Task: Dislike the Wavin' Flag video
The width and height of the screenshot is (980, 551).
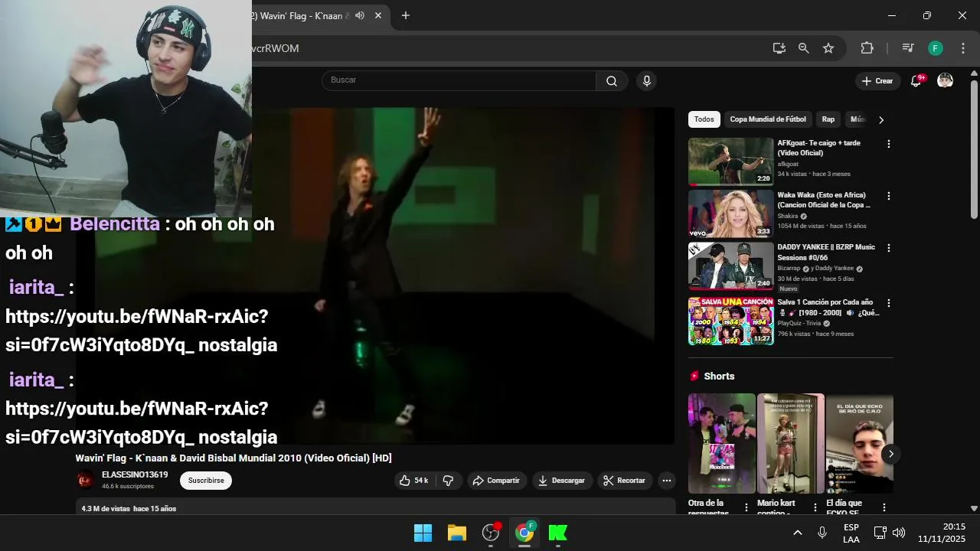Action: (449, 481)
